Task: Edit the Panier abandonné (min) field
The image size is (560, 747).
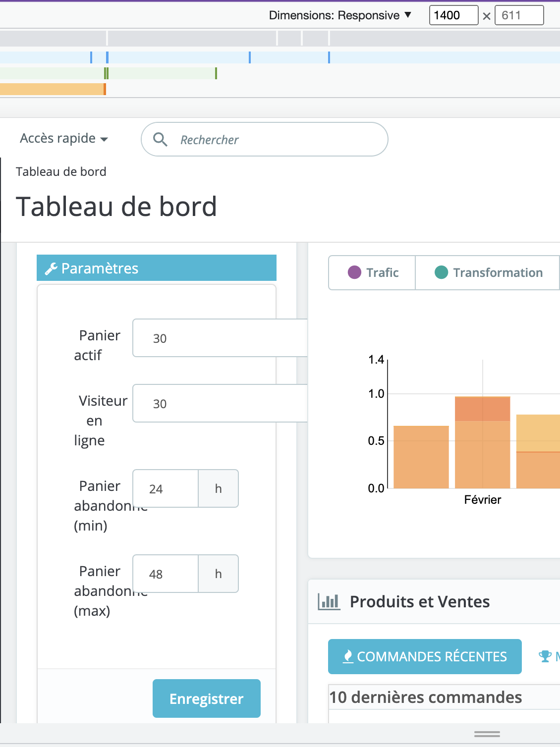Action: [166, 488]
